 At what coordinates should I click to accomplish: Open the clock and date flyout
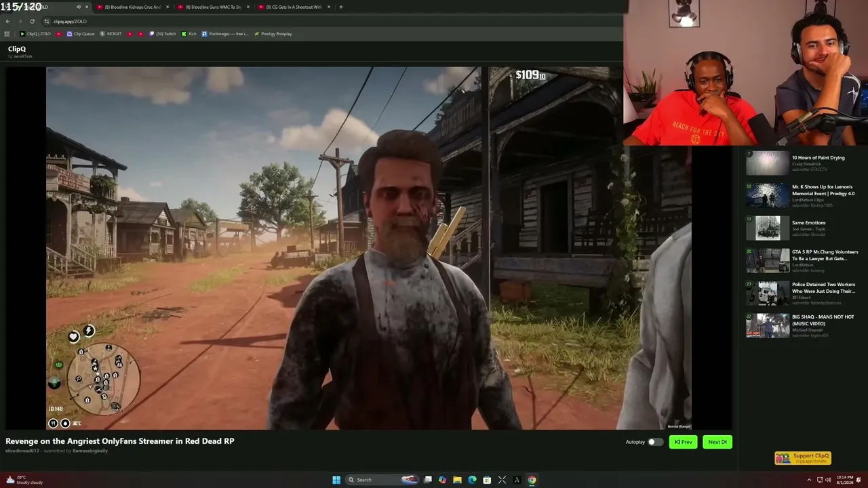[844, 480]
